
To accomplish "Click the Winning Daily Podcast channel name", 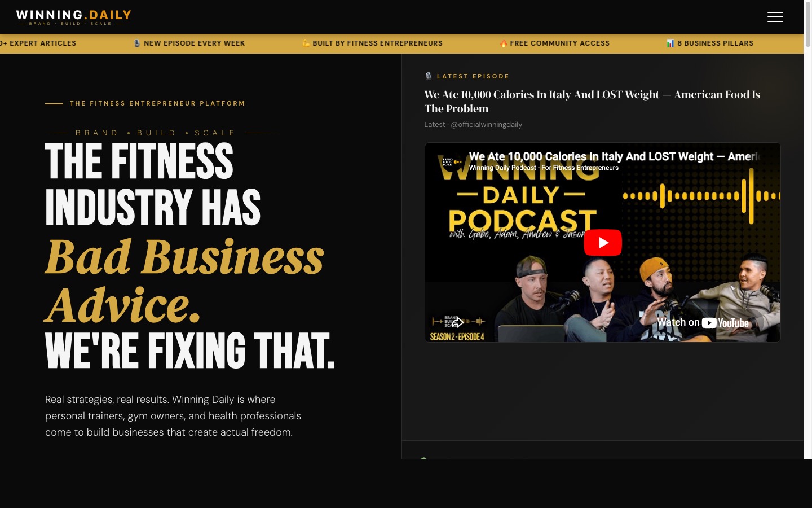I will [544, 168].
